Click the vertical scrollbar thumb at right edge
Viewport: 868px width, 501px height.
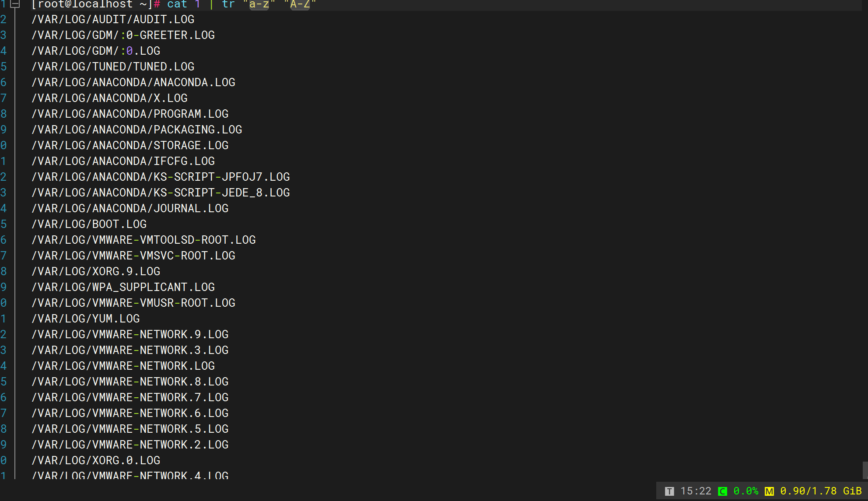click(x=865, y=470)
